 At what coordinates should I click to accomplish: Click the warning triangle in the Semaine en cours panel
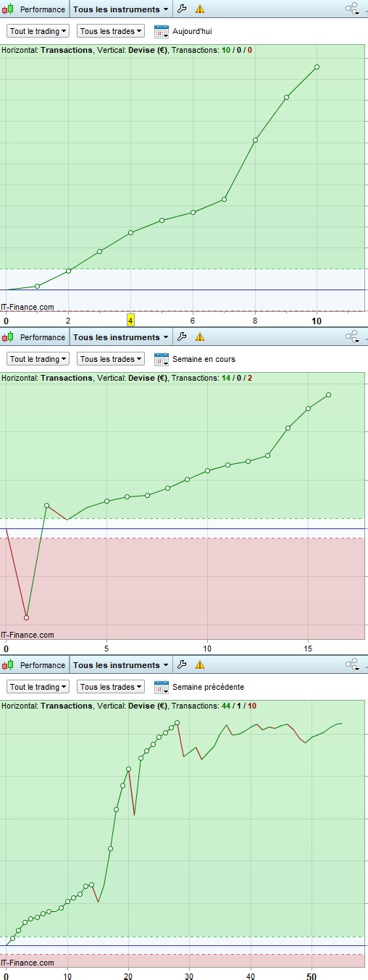point(200,337)
